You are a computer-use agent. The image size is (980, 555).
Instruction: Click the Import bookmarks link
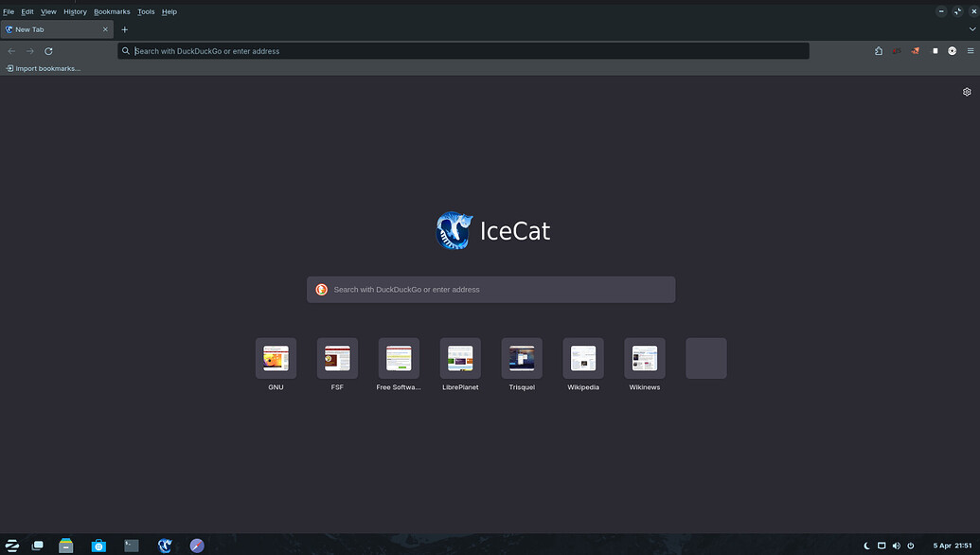(x=43, y=67)
